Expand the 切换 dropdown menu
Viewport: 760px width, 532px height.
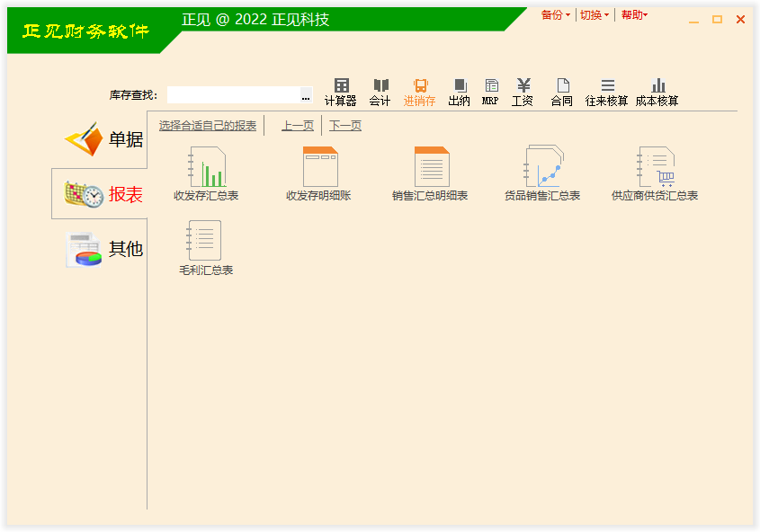coord(595,15)
